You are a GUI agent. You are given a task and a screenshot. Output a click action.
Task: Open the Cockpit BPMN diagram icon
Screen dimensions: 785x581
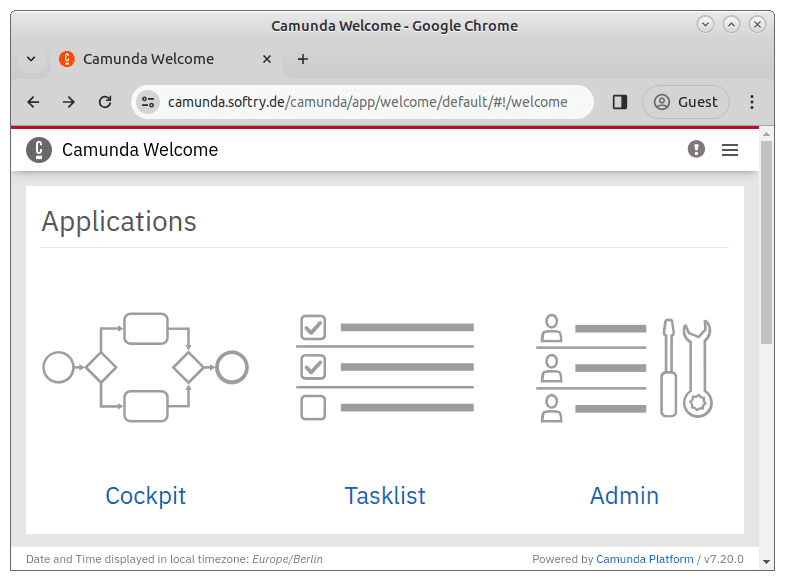click(145, 367)
